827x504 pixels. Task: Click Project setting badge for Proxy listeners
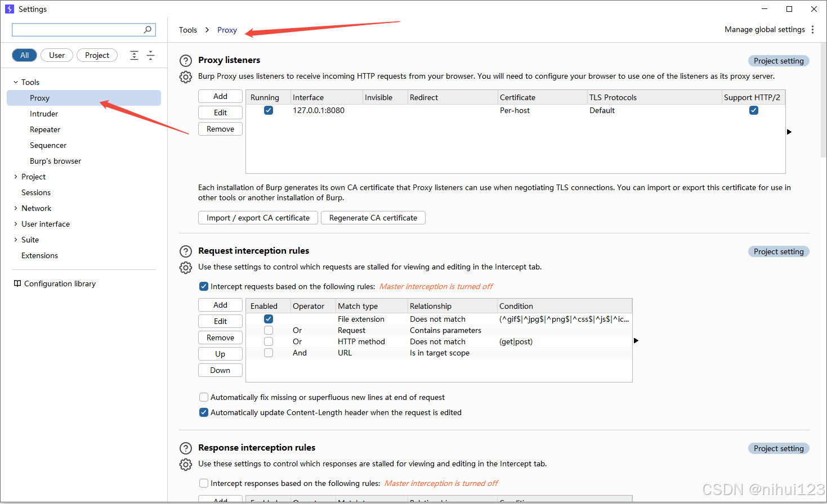pos(779,61)
